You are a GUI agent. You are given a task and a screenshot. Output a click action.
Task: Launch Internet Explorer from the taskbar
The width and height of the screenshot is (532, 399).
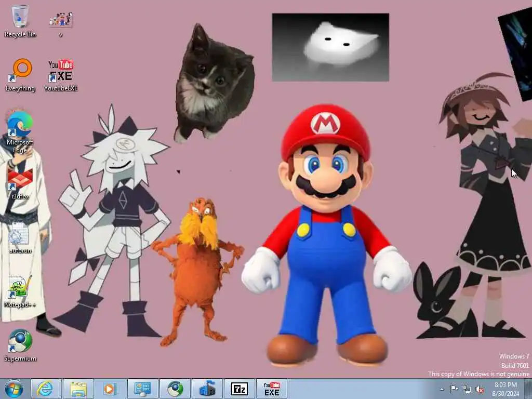pyautogui.click(x=45, y=389)
